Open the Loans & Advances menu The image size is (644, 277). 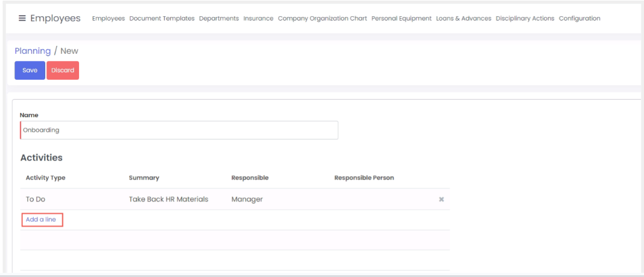[x=463, y=19]
